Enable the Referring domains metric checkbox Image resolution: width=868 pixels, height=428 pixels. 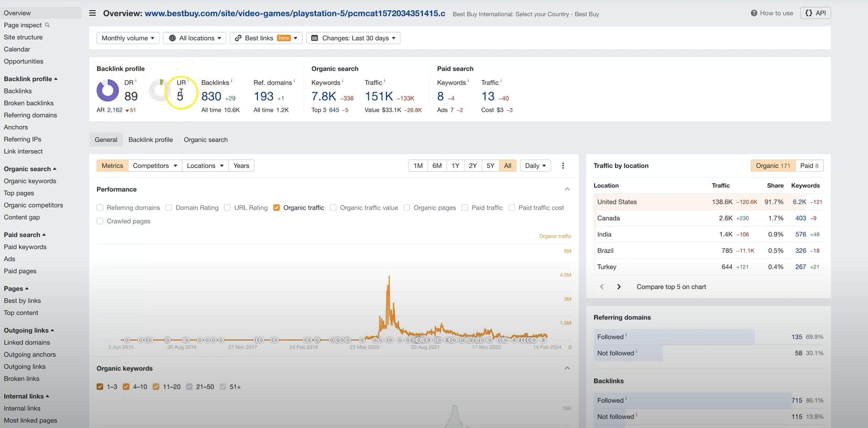coord(100,207)
